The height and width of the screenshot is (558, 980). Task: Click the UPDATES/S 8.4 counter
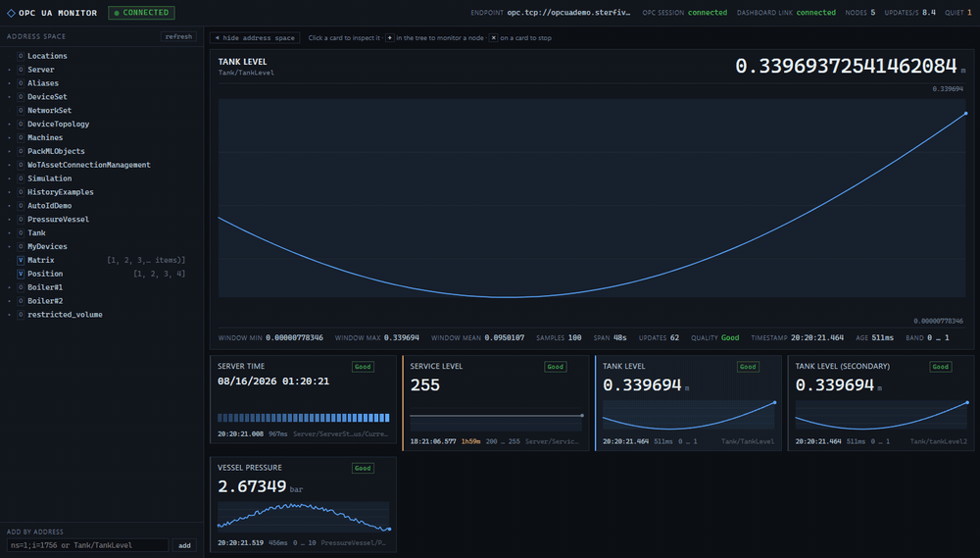910,13
